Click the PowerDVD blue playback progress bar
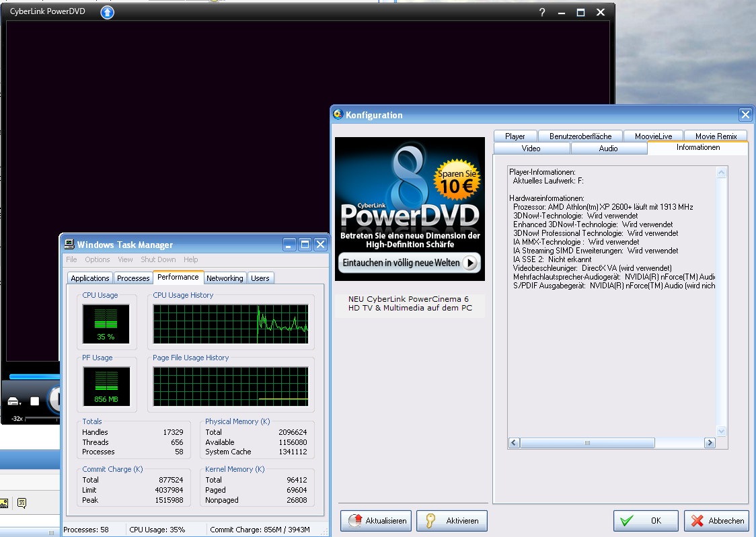 (34, 376)
